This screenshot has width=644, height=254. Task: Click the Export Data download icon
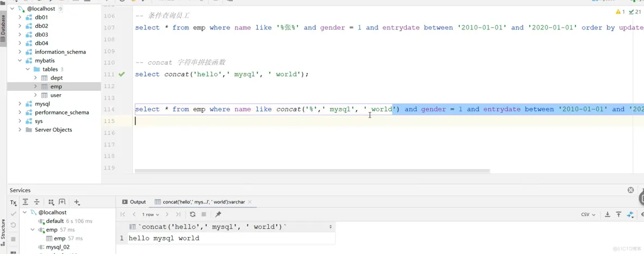coord(608,214)
